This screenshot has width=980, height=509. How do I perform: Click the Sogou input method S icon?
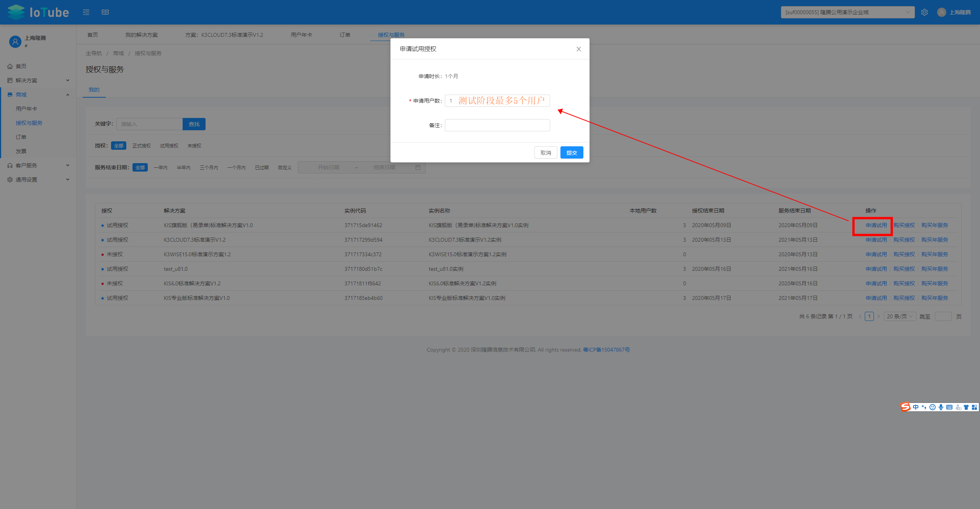tap(905, 407)
